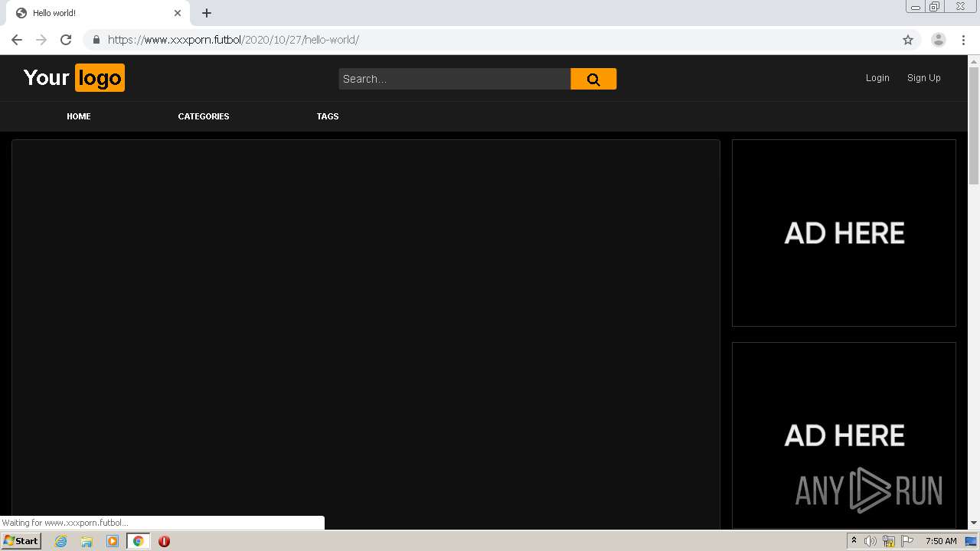
Task: Close the Hello world! tab
Action: point(178,13)
